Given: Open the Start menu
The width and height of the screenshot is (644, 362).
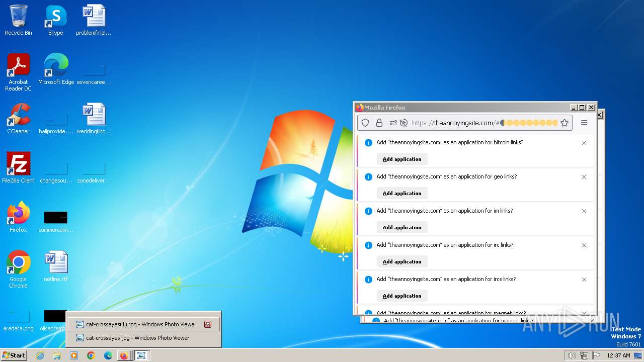Looking at the screenshot, I should [14, 355].
